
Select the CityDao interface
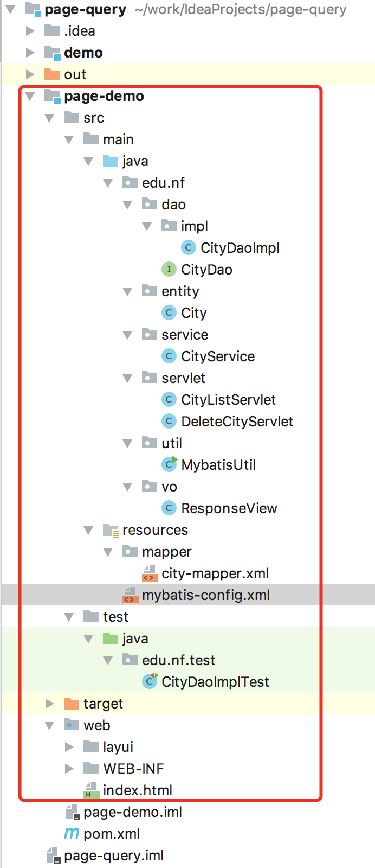coord(206,270)
